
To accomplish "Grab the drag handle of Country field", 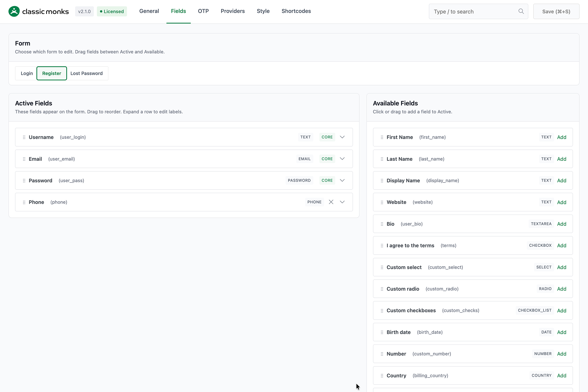I will pyautogui.click(x=382, y=375).
